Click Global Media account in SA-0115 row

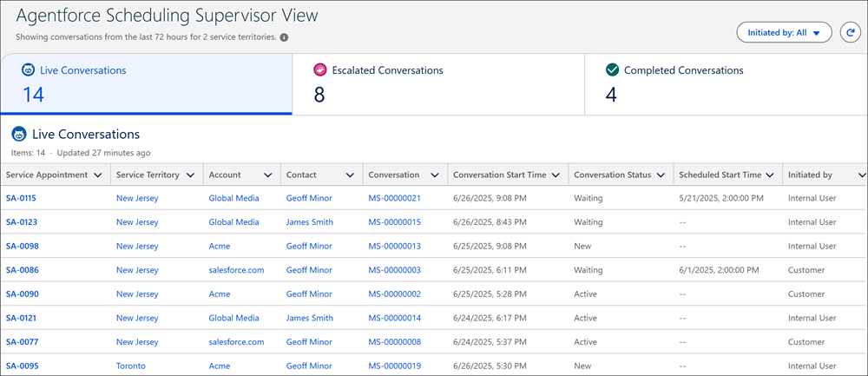click(x=233, y=198)
